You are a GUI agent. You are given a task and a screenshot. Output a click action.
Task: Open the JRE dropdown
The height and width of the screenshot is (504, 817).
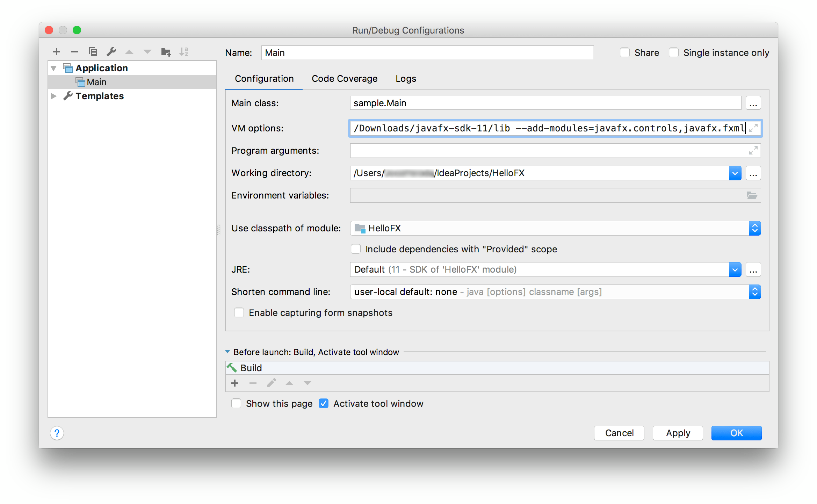(735, 270)
